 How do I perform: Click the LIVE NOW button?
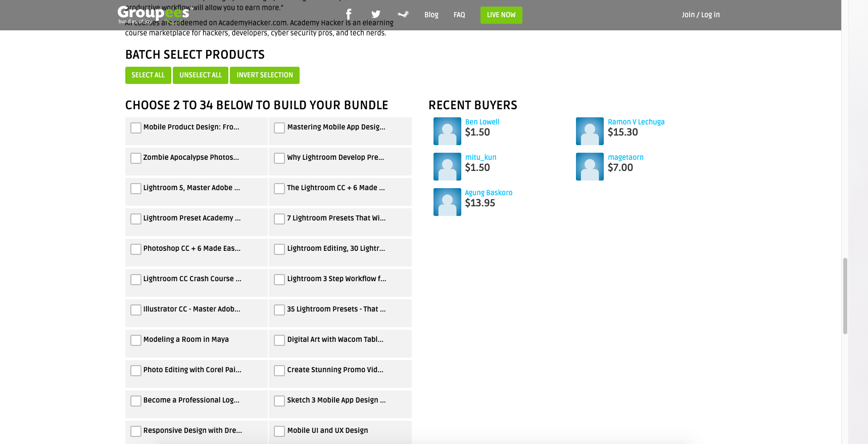(x=501, y=15)
